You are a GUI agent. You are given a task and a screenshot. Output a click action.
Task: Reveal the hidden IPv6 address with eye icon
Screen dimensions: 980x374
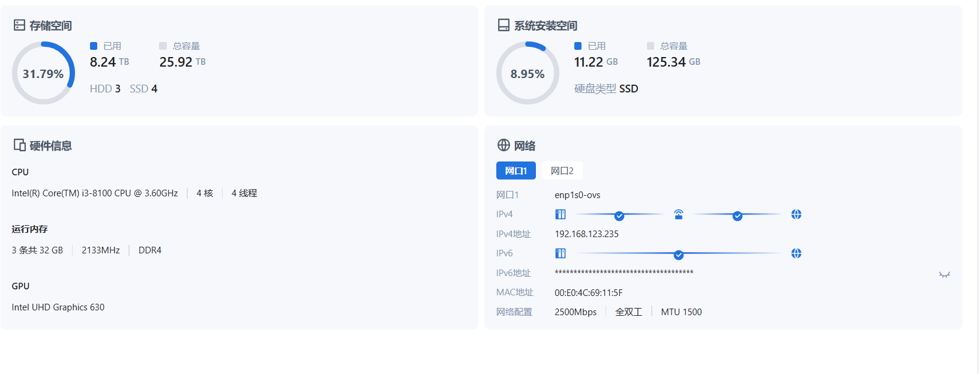(945, 274)
